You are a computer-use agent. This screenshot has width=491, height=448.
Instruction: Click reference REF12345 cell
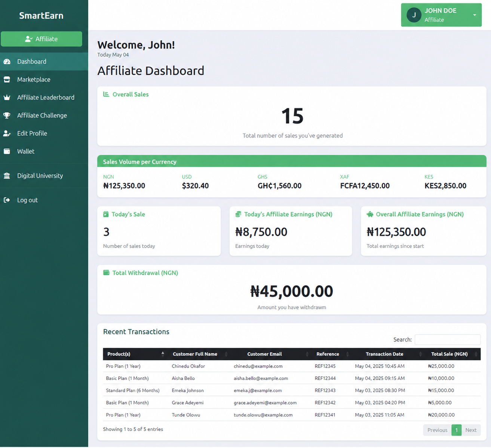[x=325, y=366]
